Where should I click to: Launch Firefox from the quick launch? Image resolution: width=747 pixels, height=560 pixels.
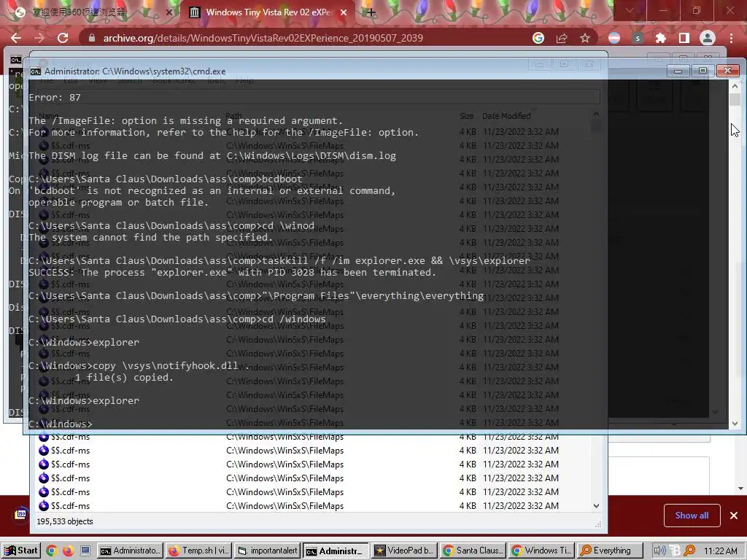tap(68, 551)
